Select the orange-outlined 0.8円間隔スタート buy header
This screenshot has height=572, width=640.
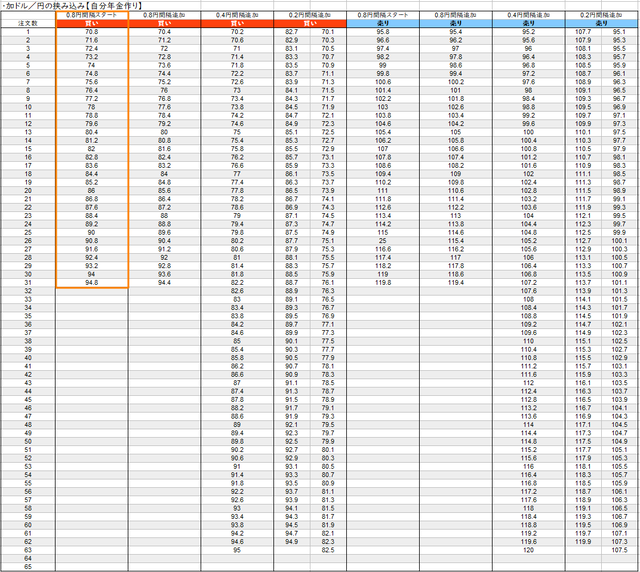click(92, 15)
